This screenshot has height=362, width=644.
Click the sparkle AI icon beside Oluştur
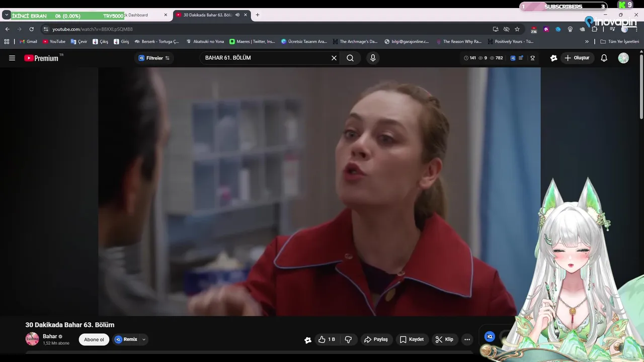point(554,58)
